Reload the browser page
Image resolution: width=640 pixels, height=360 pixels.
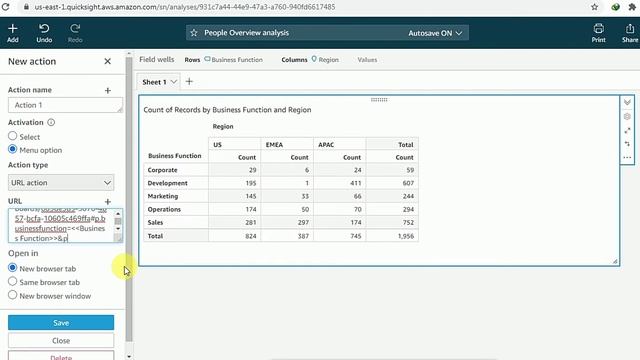[5, 7]
